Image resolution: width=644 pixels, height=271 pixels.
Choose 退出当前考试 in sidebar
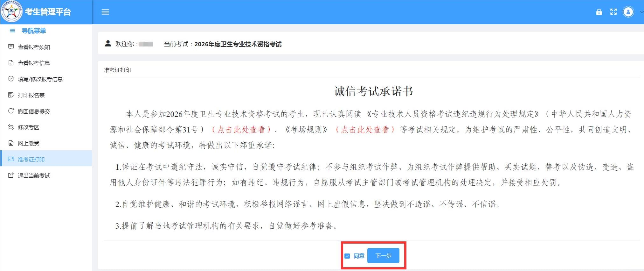34,175
